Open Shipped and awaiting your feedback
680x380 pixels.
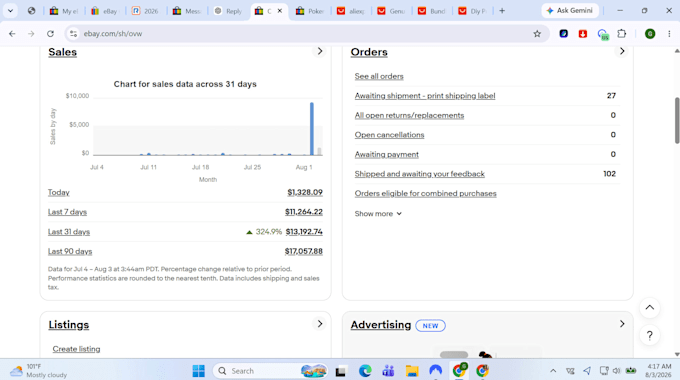pos(420,174)
